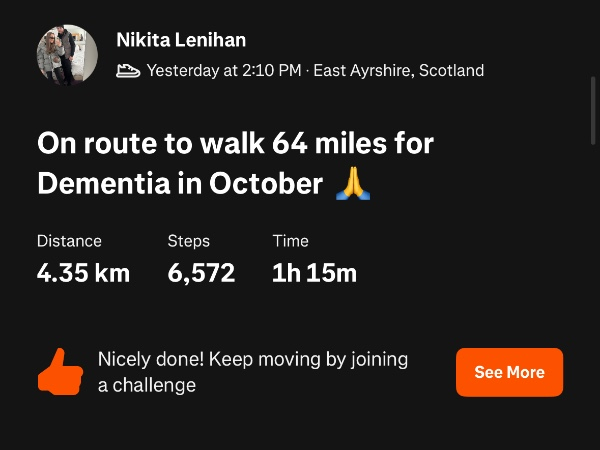Open Nikita Lenihan's profile photo
The image size is (600, 450).
click(67, 55)
